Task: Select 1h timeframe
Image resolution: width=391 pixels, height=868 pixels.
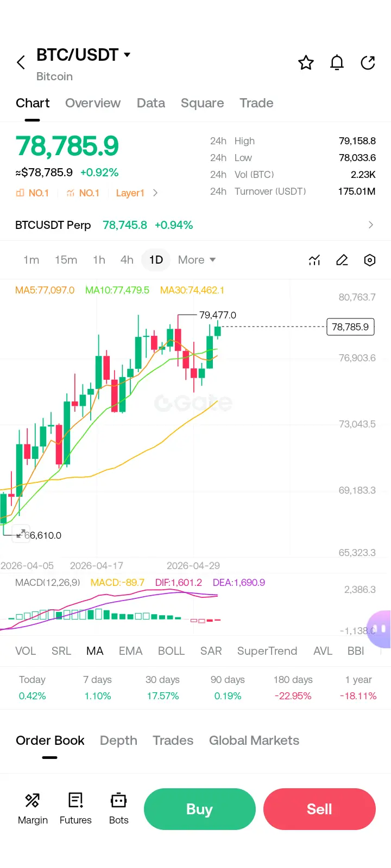Action: tap(99, 260)
